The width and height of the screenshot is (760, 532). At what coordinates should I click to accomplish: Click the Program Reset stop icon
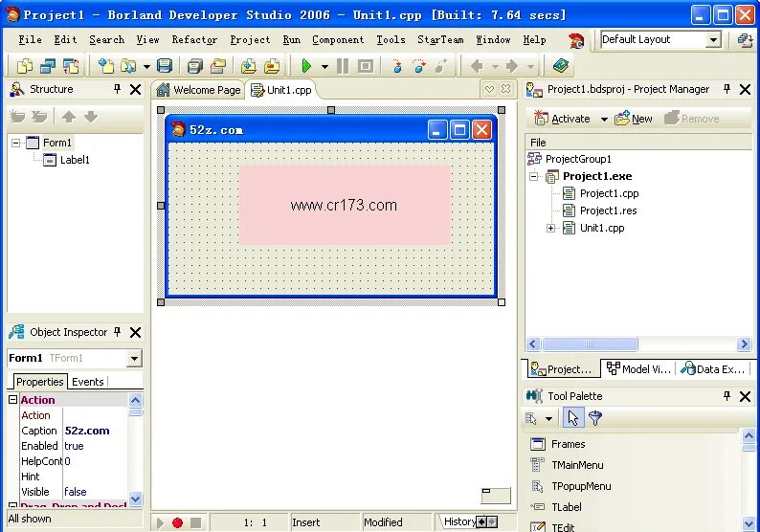[x=366, y=65]
